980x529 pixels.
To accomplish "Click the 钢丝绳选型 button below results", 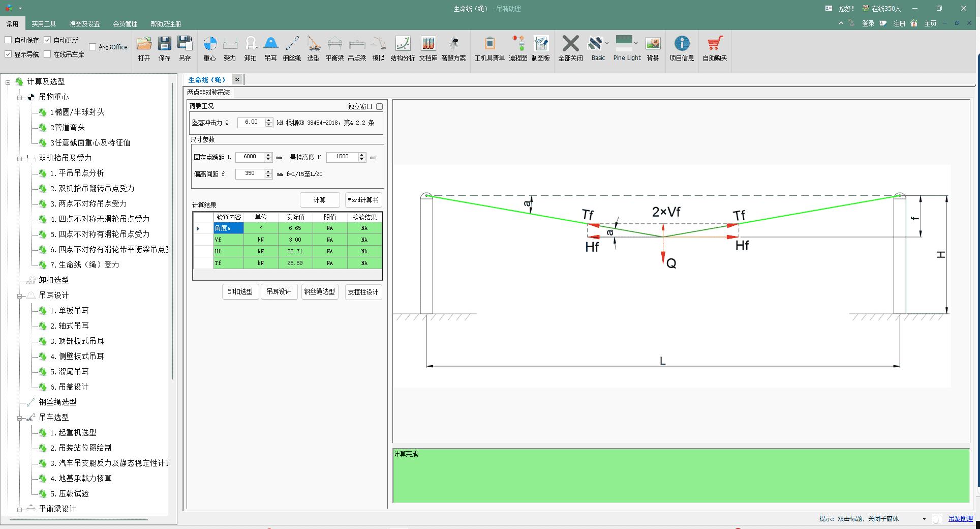I will click(320, 292).
